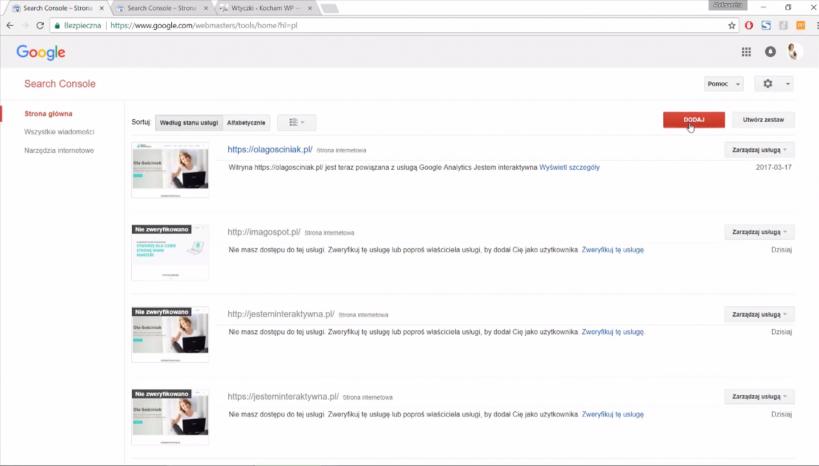This screenshot has width=819, height=466.
Task: Switch to the second Search Console tab
Action: (161, 8)
